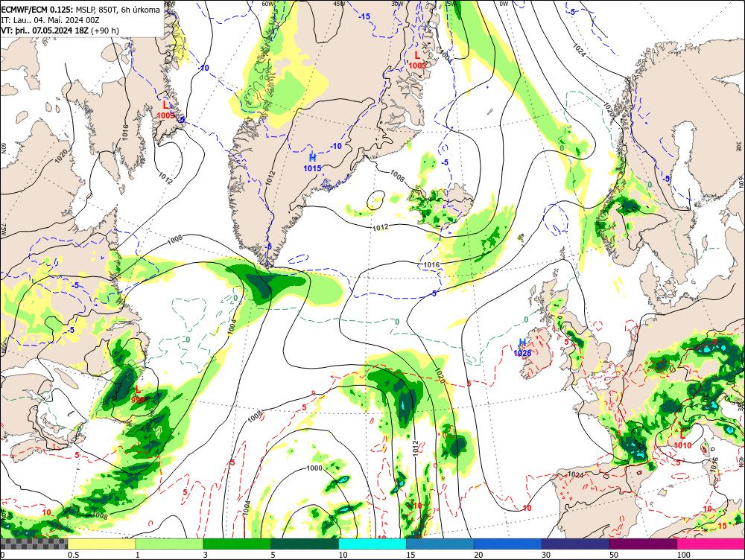Click the init time 'IT: Lau.. 04. Maí. 2024 00Z'

(x=51, y=20)
